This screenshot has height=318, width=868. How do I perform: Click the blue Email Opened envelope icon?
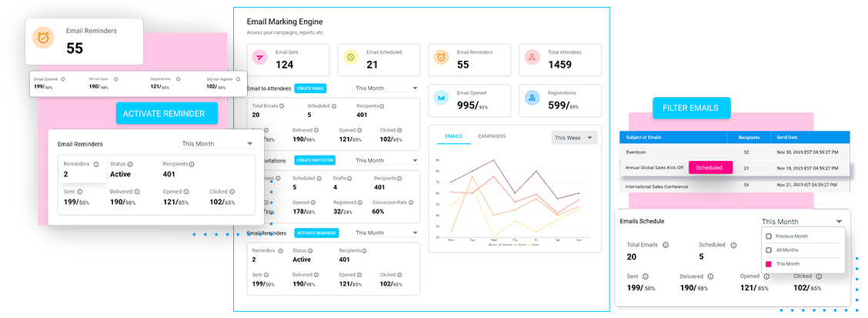point(442,98)
